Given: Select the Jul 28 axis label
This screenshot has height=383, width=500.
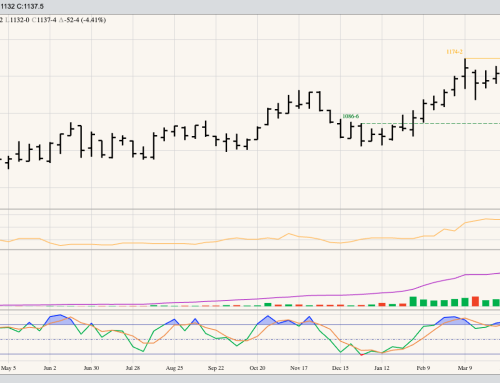Looking at the screenshot, I should (133, 368).
